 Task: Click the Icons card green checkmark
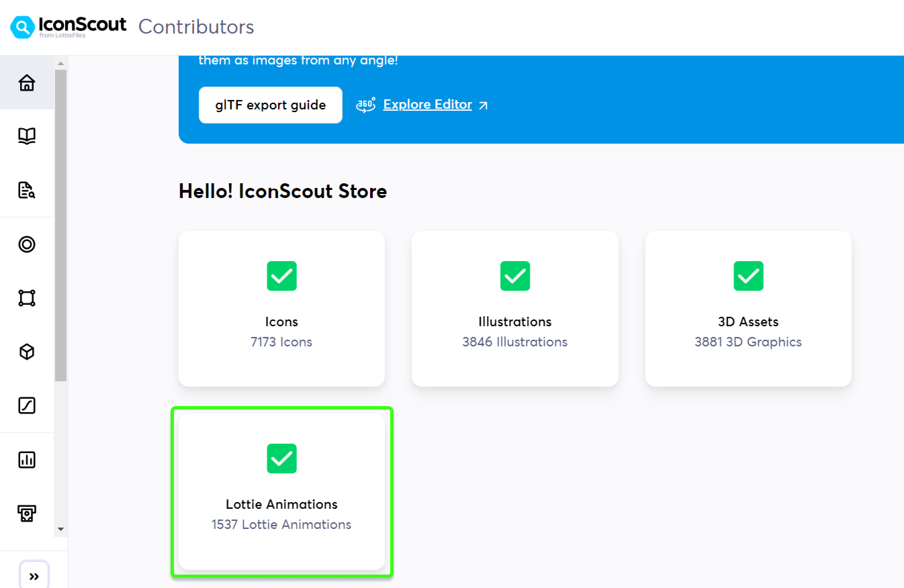[x=281, y=276]
